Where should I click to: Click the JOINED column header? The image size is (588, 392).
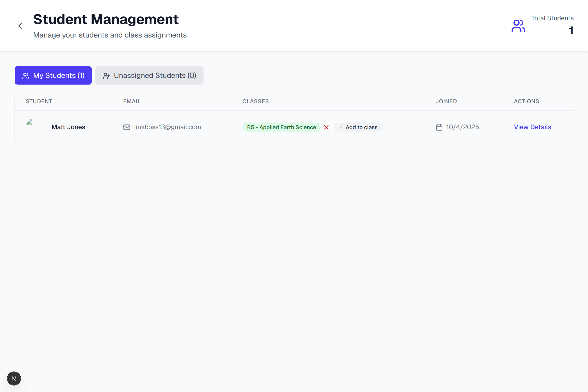point(447,101)
